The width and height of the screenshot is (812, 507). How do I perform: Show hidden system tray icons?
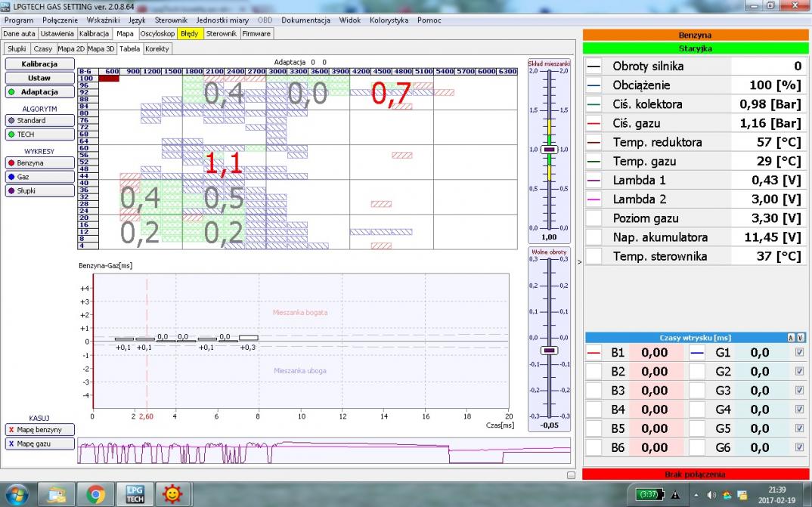coord(696,495)
